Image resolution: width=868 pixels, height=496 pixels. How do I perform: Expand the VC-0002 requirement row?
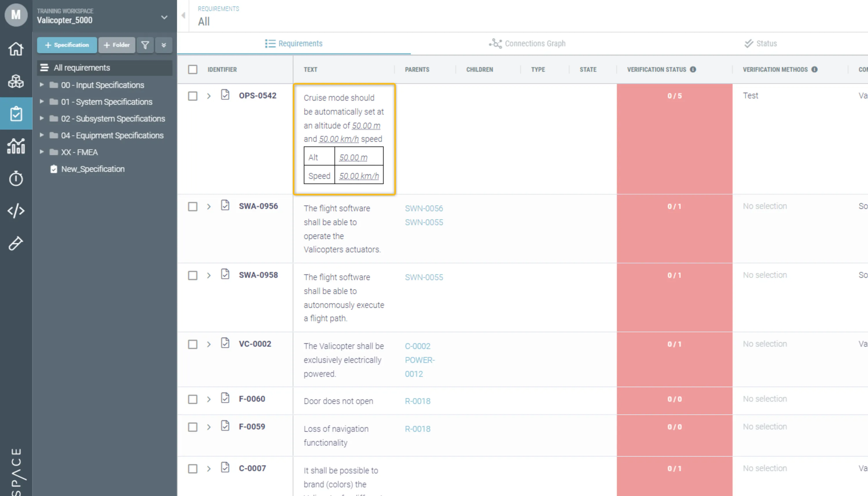(209, 344)
